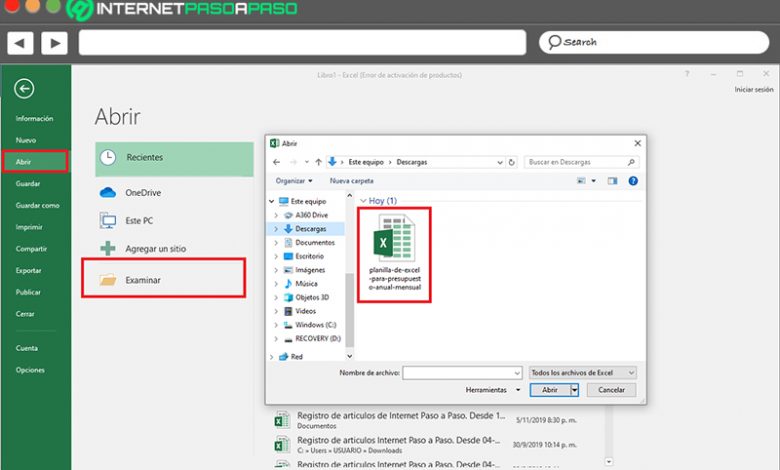
Task: Select the Este PC monitor icon
Action: pyautogui.click(x=107, y=220)
